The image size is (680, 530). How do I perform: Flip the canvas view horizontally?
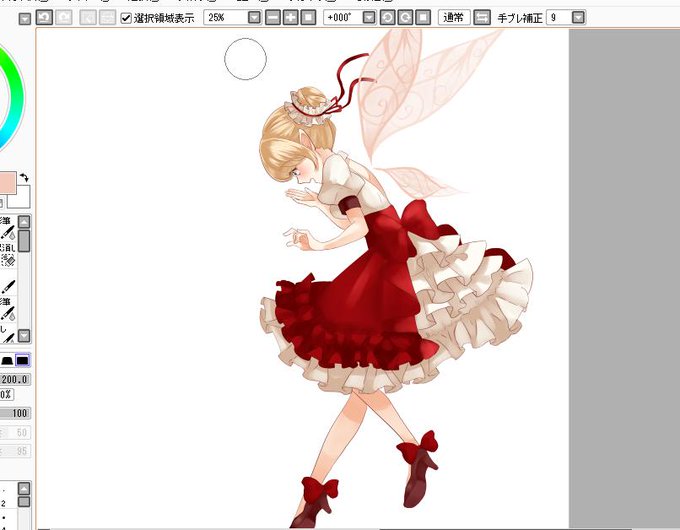pyautogui.click(x=482, y=17)
